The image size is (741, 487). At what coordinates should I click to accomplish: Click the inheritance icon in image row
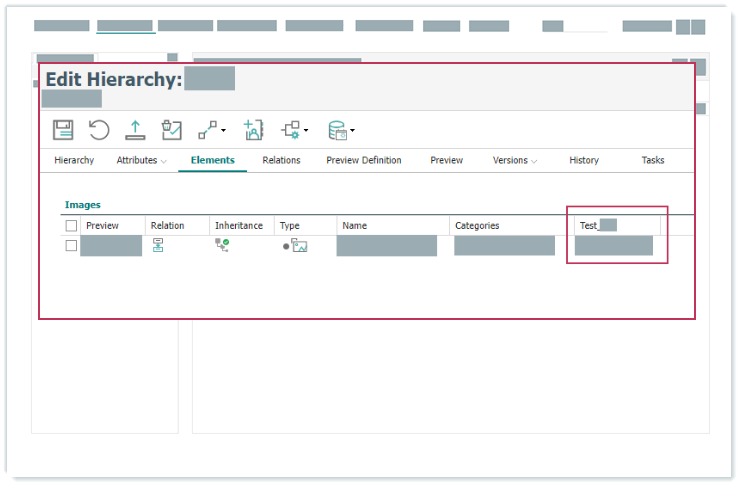(222, 245)
